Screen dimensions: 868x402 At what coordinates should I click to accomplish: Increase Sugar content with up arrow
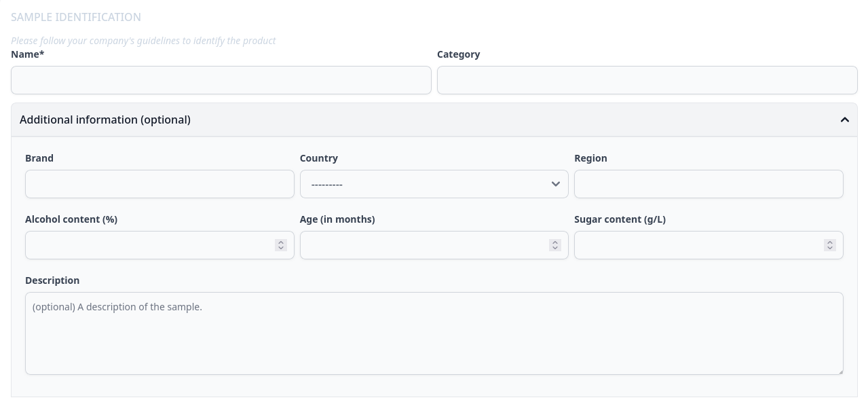830,242
